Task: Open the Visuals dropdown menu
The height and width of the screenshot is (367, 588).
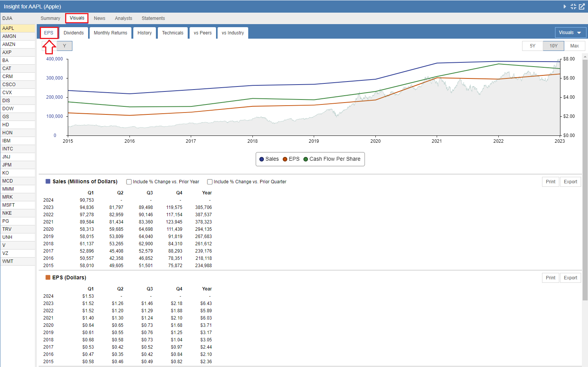Action: 570,33
